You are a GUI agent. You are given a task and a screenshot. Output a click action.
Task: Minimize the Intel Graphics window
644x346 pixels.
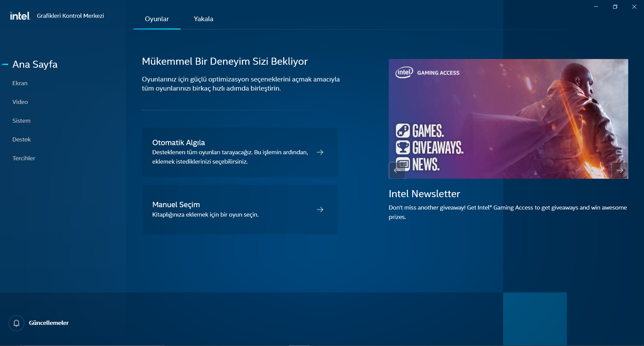click(x=596, y=7)
